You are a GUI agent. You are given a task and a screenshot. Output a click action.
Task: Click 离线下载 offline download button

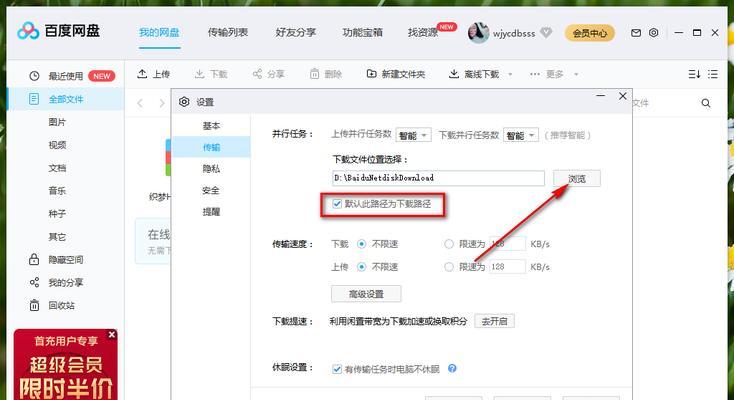point(474,74)
